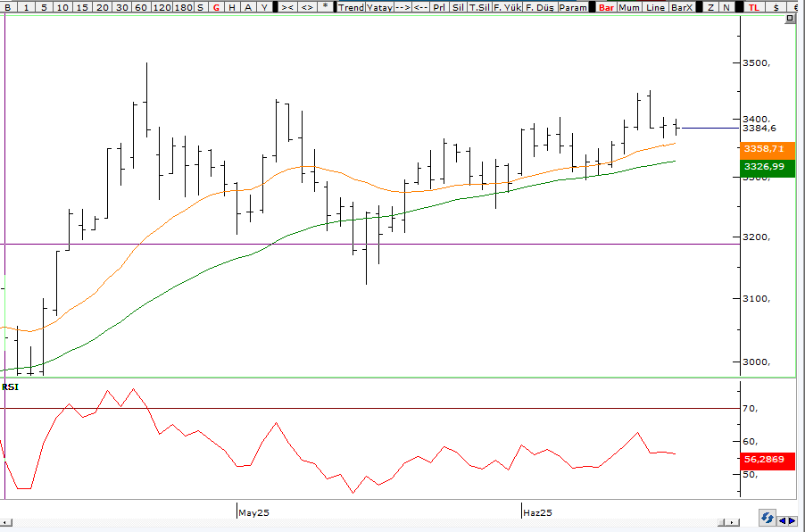Switch to Mum candlestick chart type

(x=629, y=7)
